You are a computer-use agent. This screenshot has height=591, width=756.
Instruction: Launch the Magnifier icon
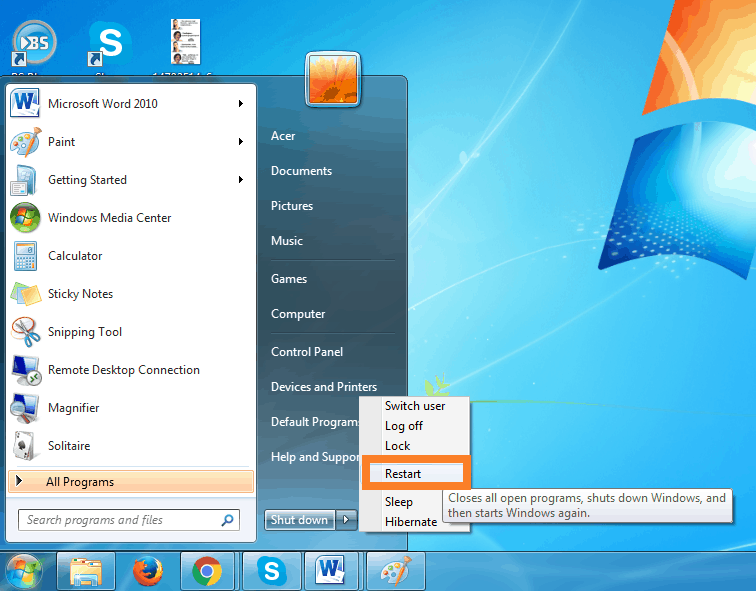(25, 408)
